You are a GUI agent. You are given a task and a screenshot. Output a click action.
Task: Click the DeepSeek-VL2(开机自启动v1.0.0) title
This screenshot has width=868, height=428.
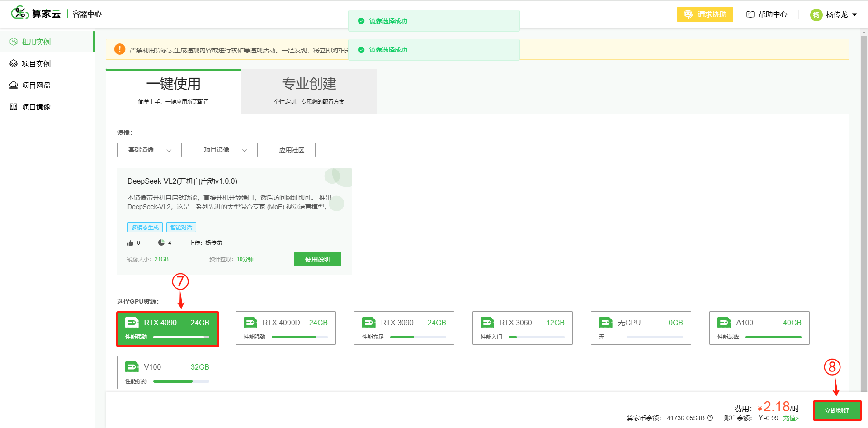point(183,181)
